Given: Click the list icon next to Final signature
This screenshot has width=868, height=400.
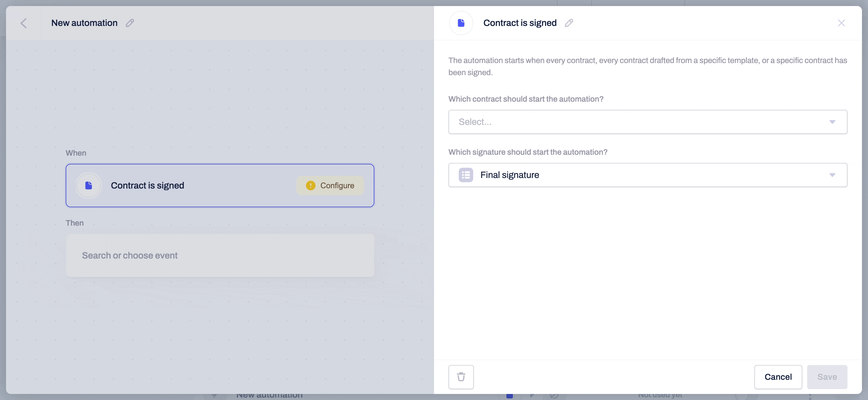Looking at the screenshot, I should click(466, 175).
